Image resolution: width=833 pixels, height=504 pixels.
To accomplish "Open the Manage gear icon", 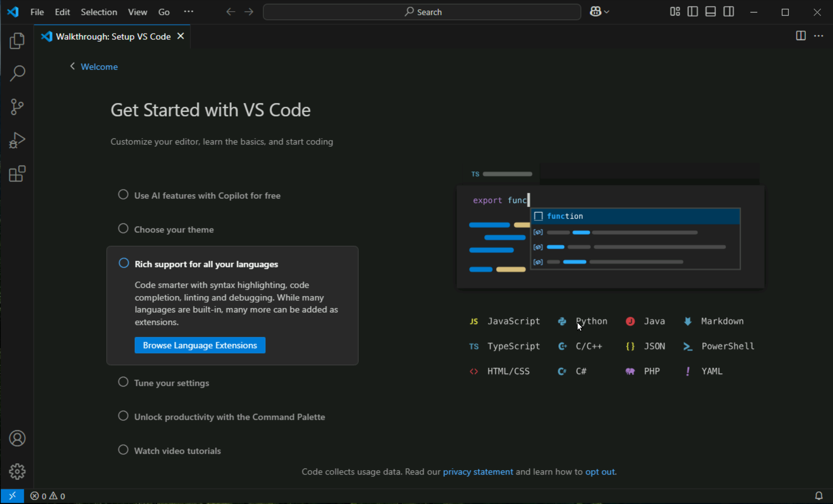I will 17,472.
